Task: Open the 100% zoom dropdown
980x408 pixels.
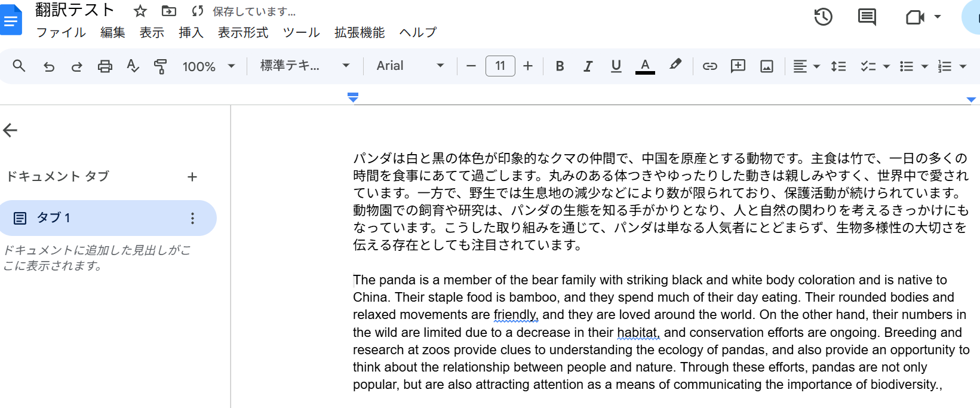Action: pyautogui.click(x=208, y=66)
